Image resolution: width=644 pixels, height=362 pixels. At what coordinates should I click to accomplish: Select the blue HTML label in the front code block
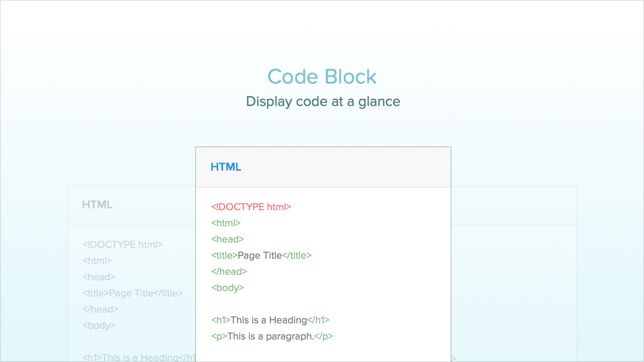point(226,167)
